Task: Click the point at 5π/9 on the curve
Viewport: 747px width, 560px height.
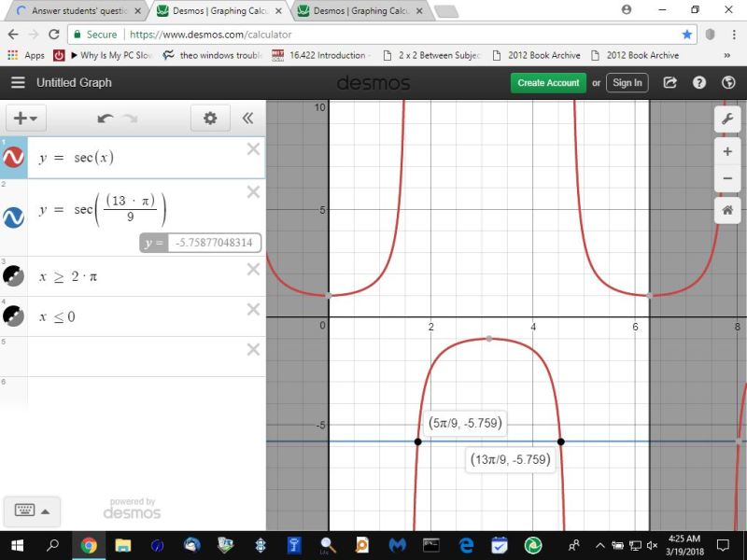Action: click(x=417, y=441)
